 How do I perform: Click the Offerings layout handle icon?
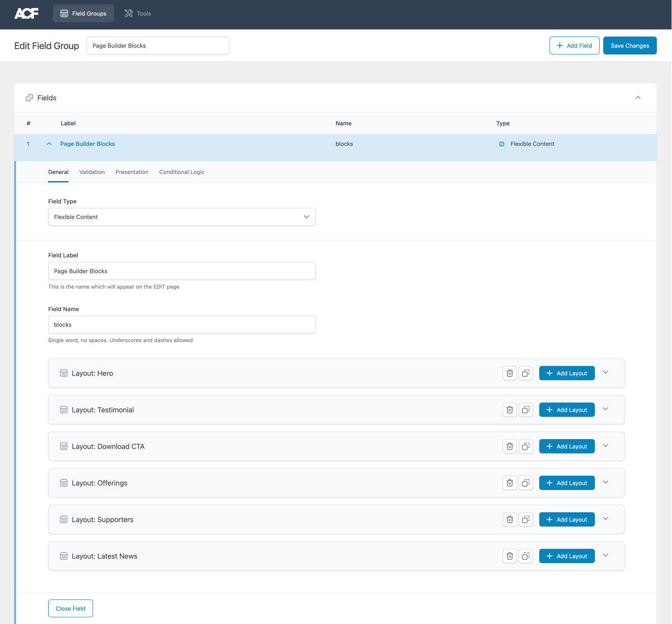[x=64, y=483]
